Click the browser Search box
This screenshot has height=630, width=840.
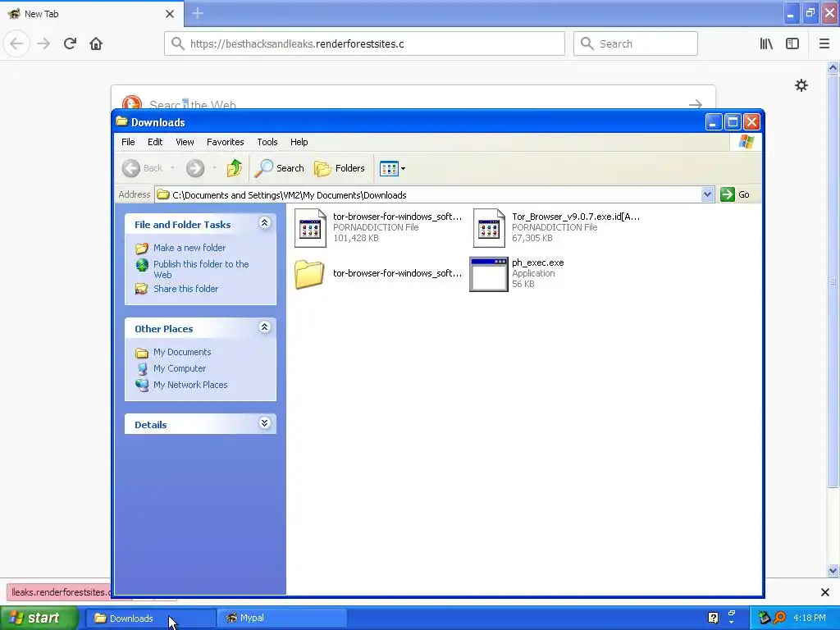click(x=636, y=43)
